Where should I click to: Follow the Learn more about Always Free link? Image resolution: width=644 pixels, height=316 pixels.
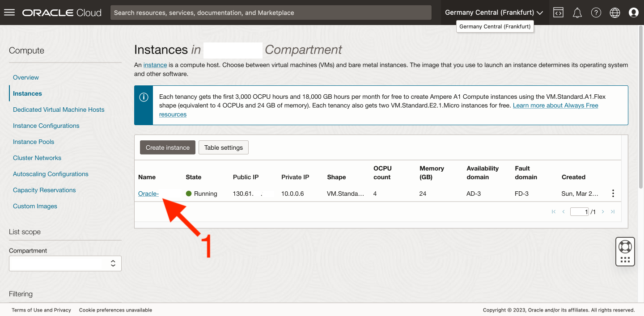pos(555,105)
